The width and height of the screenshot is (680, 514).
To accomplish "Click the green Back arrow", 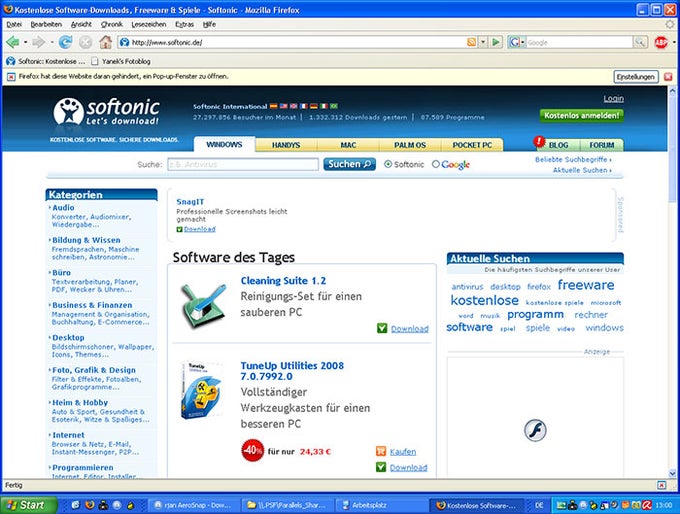I will point(13,42).
